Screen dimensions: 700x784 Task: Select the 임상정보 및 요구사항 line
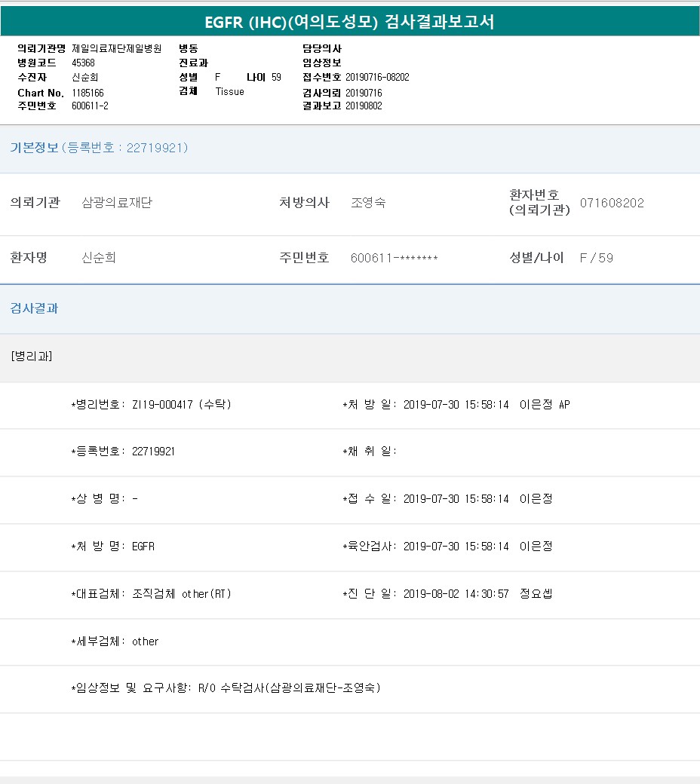pyautogui.click(x=226, y=688)
